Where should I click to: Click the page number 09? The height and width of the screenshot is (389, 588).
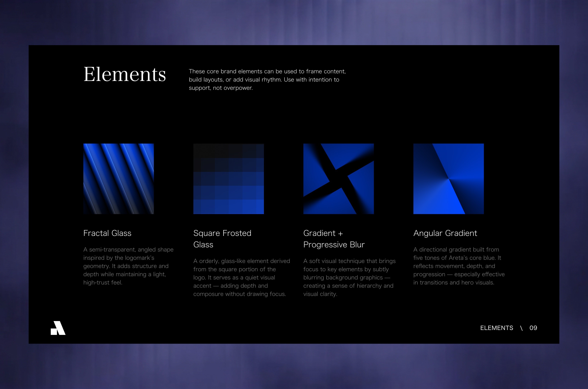tap(533, 328)
